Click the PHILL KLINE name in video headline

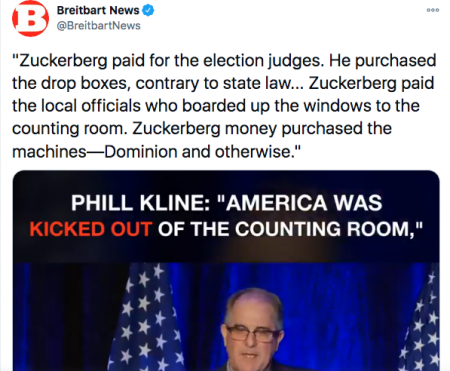tap(140, 202)
